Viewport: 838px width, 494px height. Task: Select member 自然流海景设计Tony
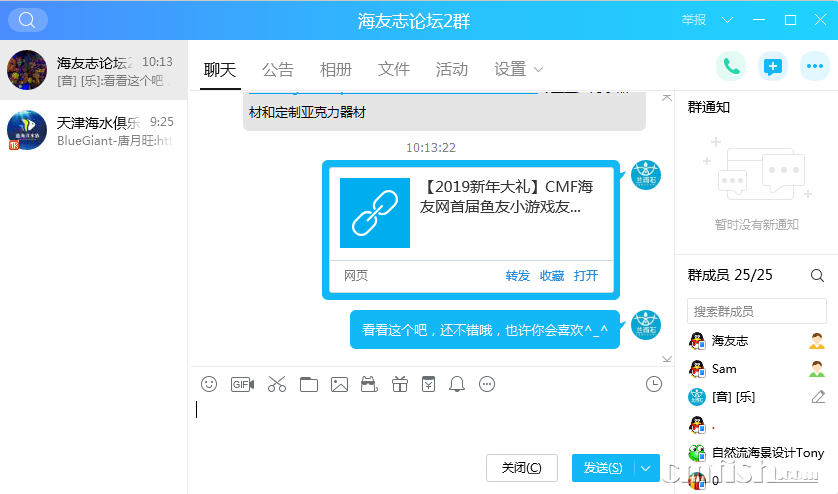coord(757,453)
